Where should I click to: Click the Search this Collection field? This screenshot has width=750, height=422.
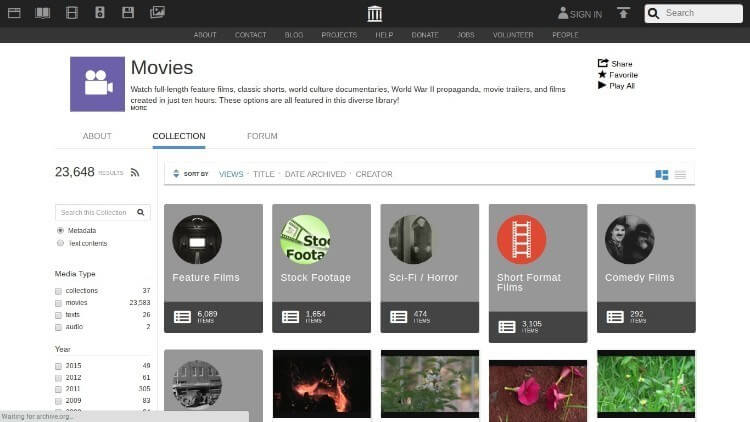97,212
